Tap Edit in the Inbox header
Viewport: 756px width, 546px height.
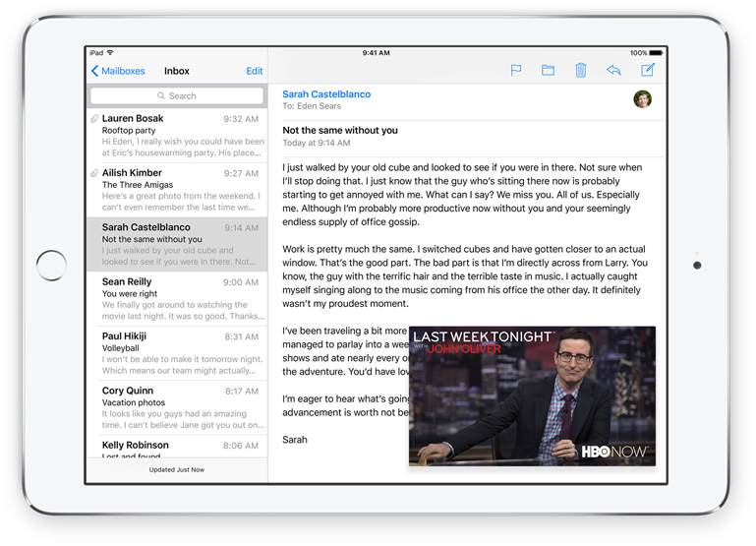point(255,71)
